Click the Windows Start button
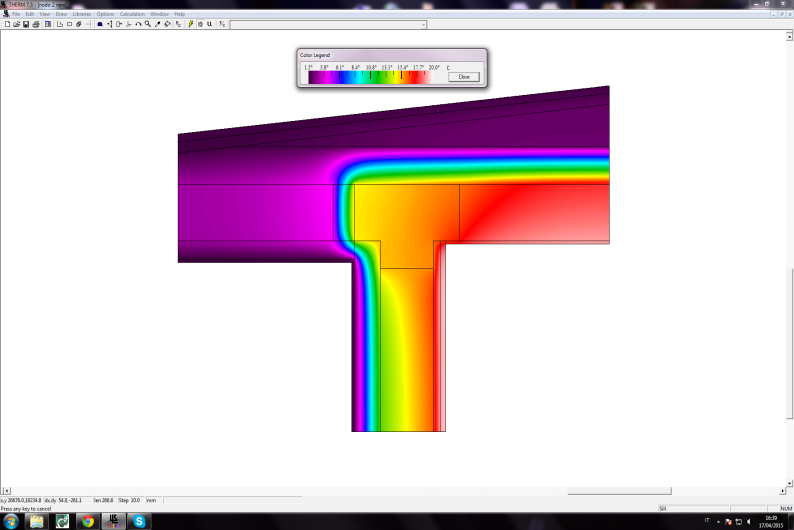The height and width of the screenshot is (530, 794). coord(11,521)
